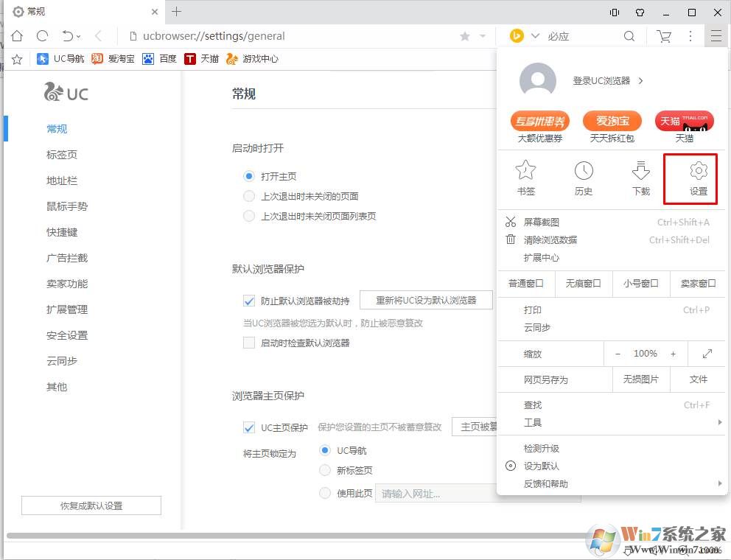Click the shopping cart toolbar icon
731x560 pixels.
tap(664, 36)
